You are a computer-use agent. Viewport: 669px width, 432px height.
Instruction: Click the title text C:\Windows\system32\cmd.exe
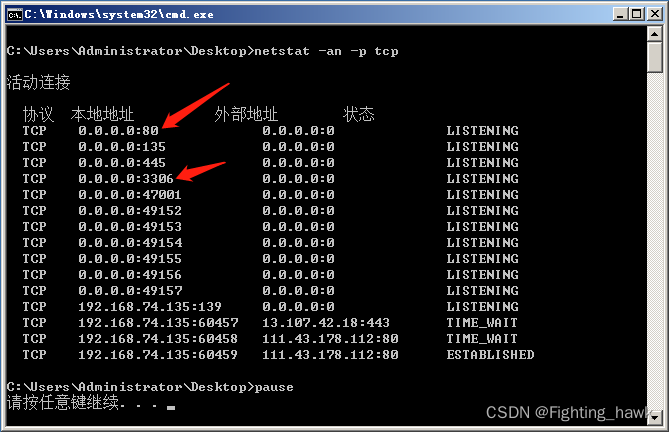click(x=119, y=14)
